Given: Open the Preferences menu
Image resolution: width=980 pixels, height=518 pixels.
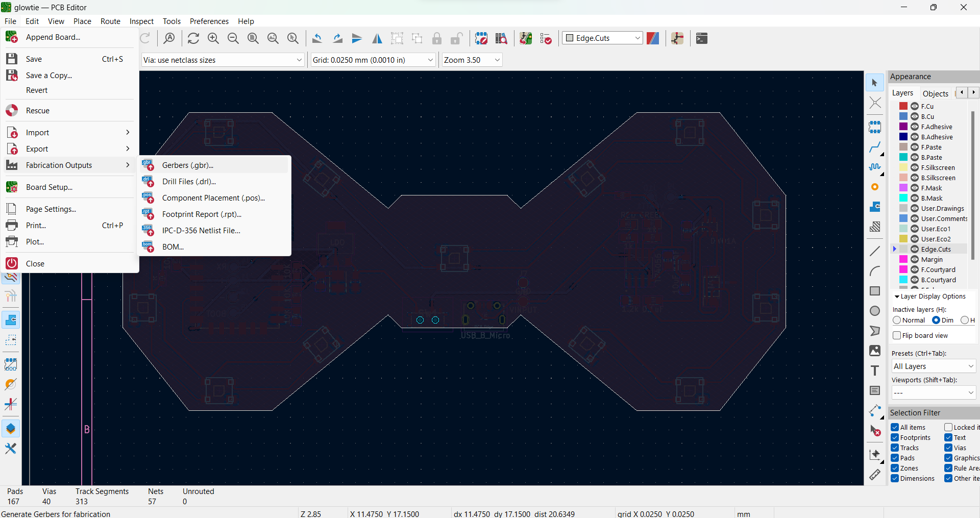Looking at the screenshot, I should [209, 21].
